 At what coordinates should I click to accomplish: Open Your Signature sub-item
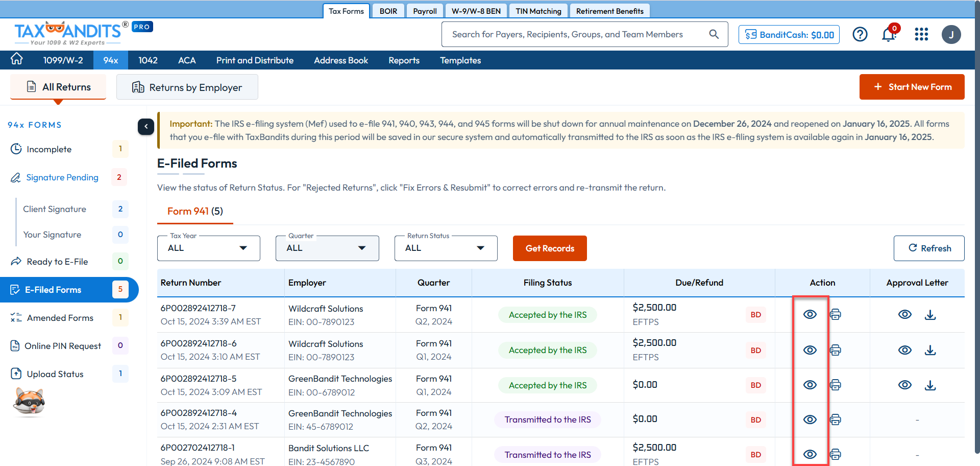pyautogui.click(x=75, y=235)
